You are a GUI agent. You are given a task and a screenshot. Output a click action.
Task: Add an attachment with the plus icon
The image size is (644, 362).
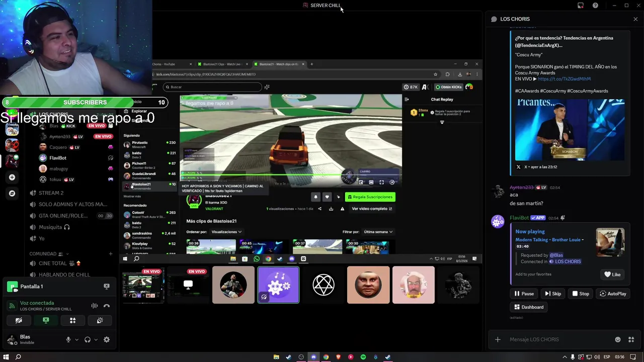point(498,339)
